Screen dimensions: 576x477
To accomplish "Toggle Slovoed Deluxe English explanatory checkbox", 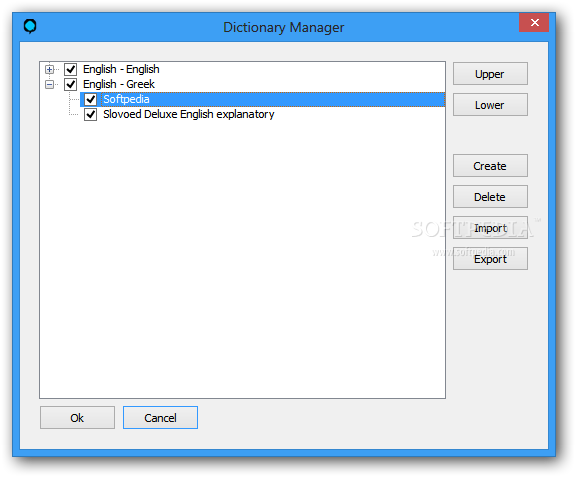I will point(90,114).
